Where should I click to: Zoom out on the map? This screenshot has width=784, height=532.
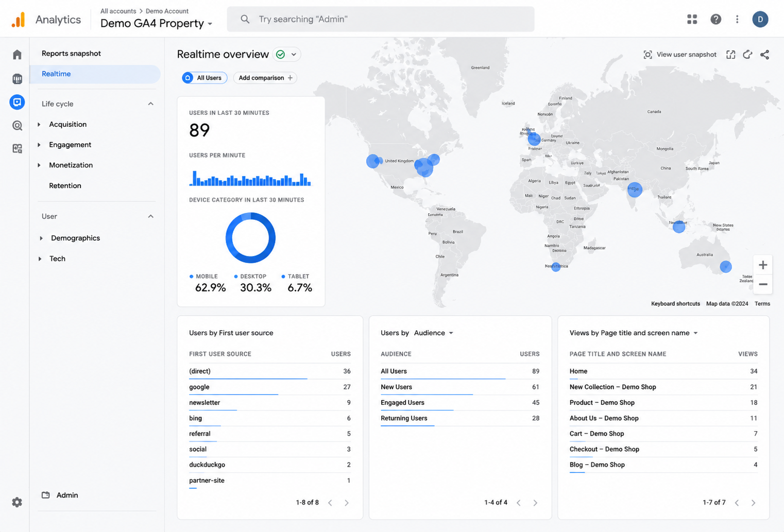[x=763, y=284]
